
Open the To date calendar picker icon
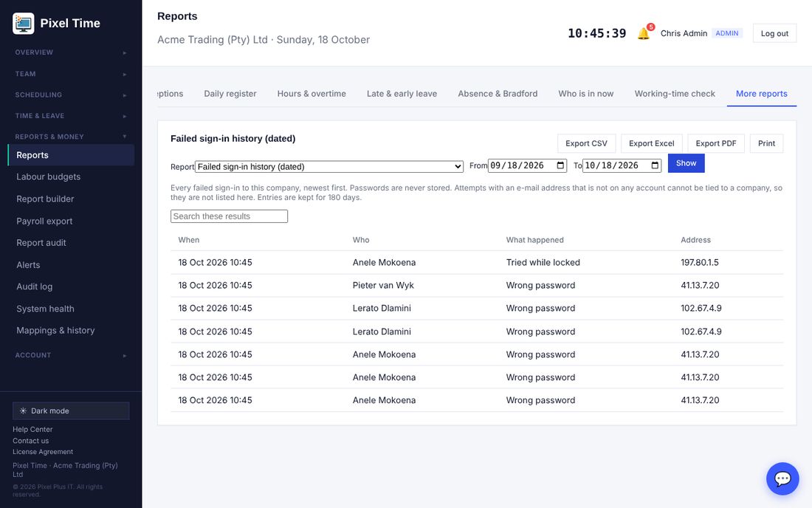click(x=655, y=165)
